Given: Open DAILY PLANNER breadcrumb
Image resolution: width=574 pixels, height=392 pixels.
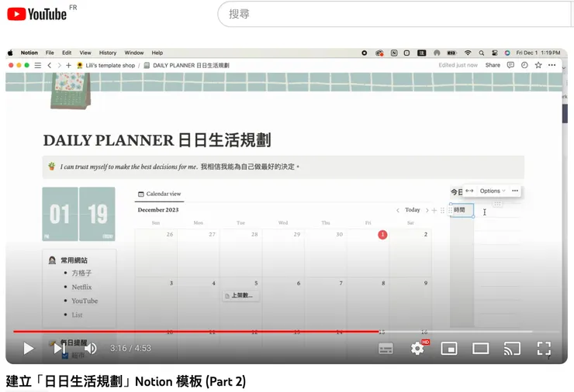Looking at the screenshot, I should pos(187,65).
